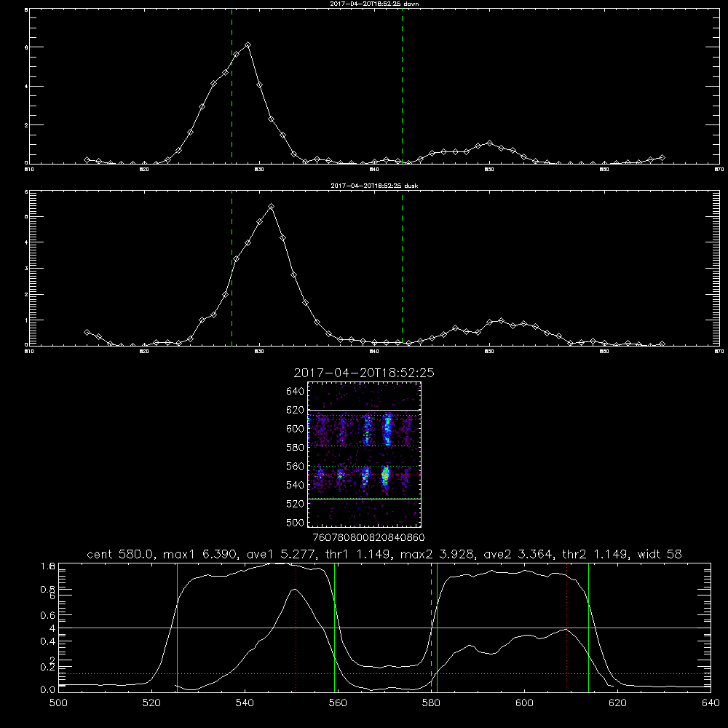
Task: Click the 500 label on bottom plot axis
Action: (58, 703)
